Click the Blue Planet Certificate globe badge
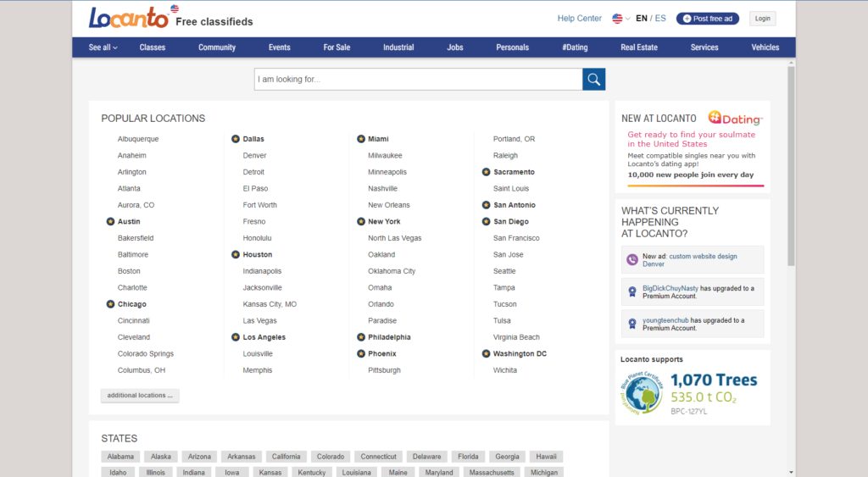 (x=642, y=393)
